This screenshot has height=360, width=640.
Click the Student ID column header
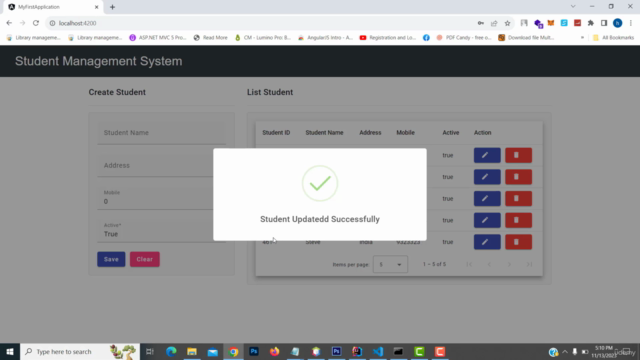pyautogui.click(x=276, y=133)
